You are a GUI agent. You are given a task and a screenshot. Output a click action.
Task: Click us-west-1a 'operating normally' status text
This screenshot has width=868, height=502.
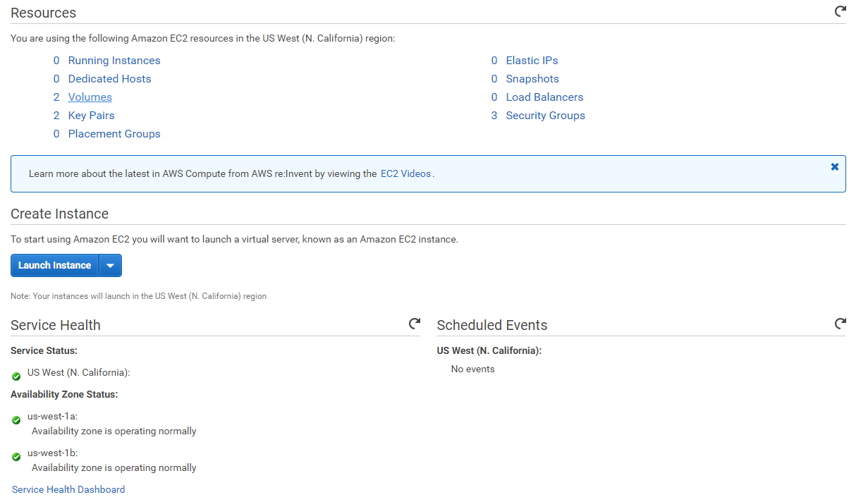point(114,431)
